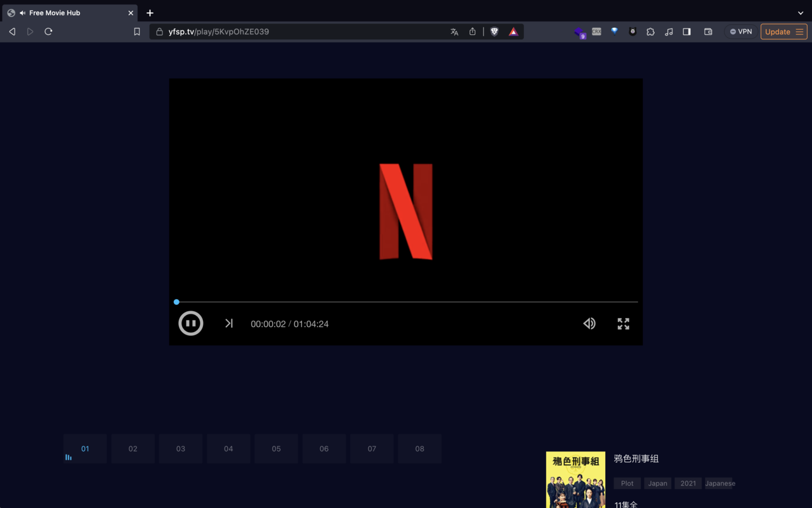The height and width of the screenshot is (508, 812).
Task: Open the blue gem extension icon
Action: [614, 30]
